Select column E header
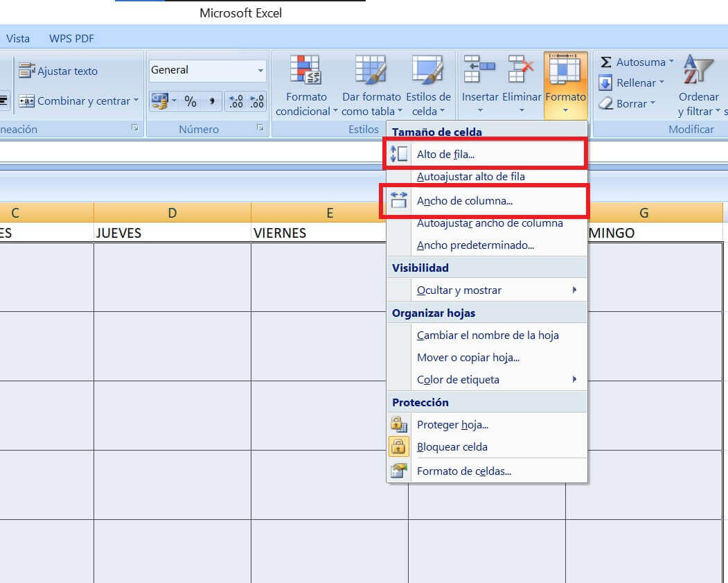Image resolution: width=728 pixels, height=583 pixels. 319,213
